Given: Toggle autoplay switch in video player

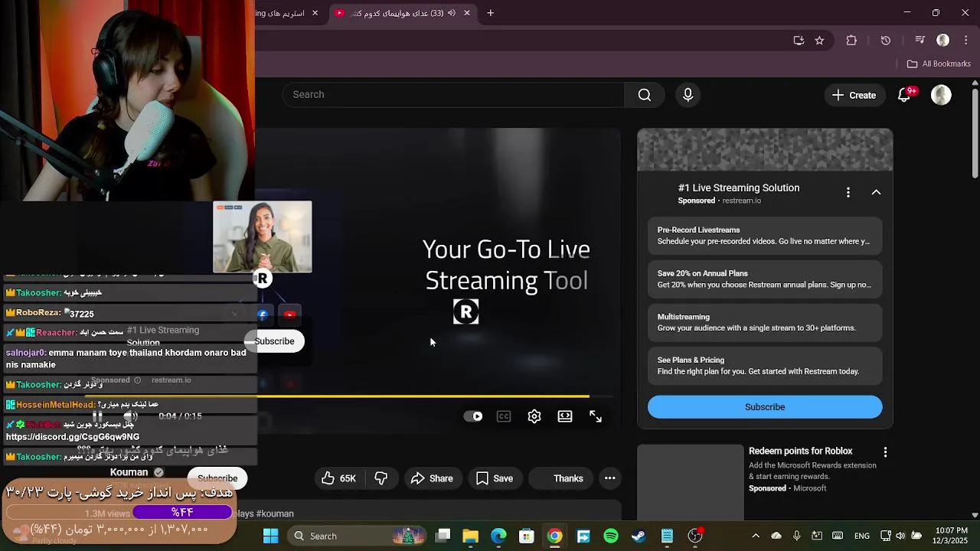Looking at the screenshot, I should [x=473, y=416].
